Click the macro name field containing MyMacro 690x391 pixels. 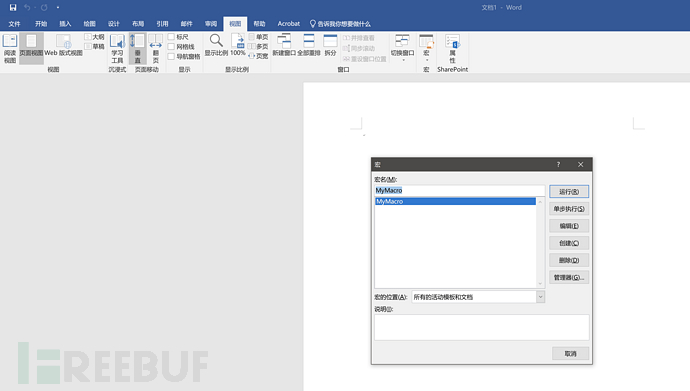[x=459, y=190]
